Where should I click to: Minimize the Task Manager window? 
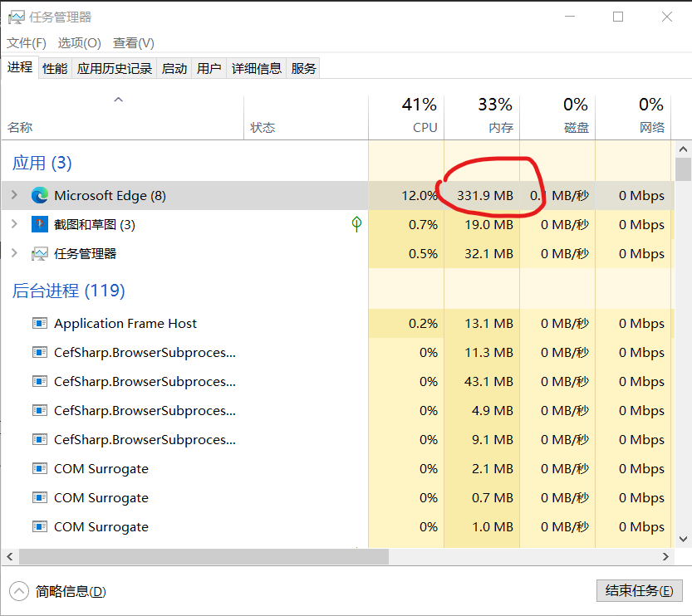[570, 17]
